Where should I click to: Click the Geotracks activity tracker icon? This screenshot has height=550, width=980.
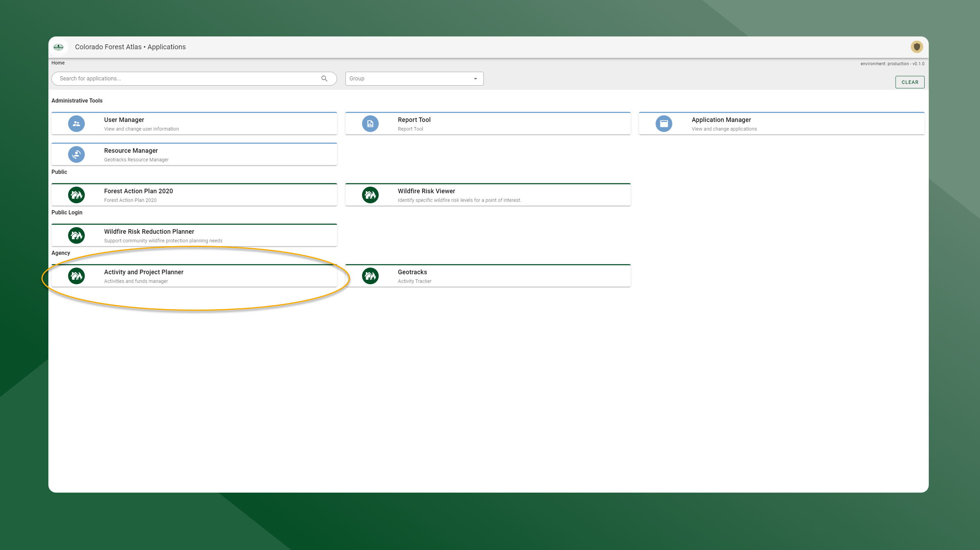370,276
